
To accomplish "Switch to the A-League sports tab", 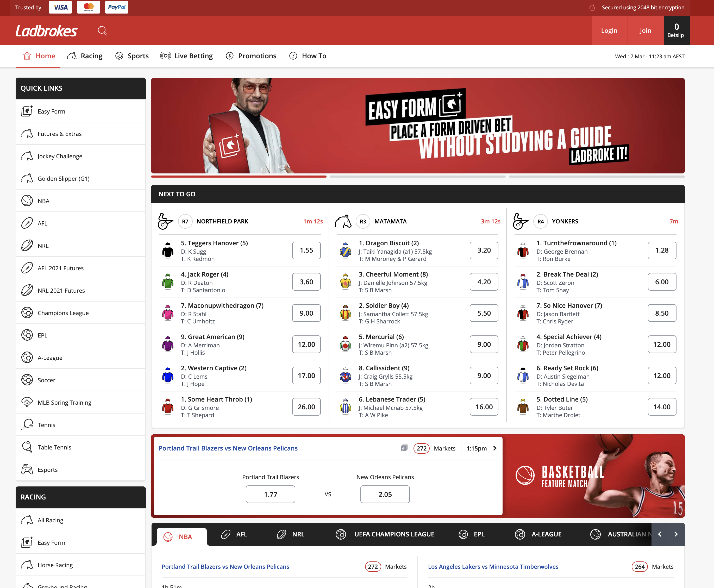I will point(538,534).
